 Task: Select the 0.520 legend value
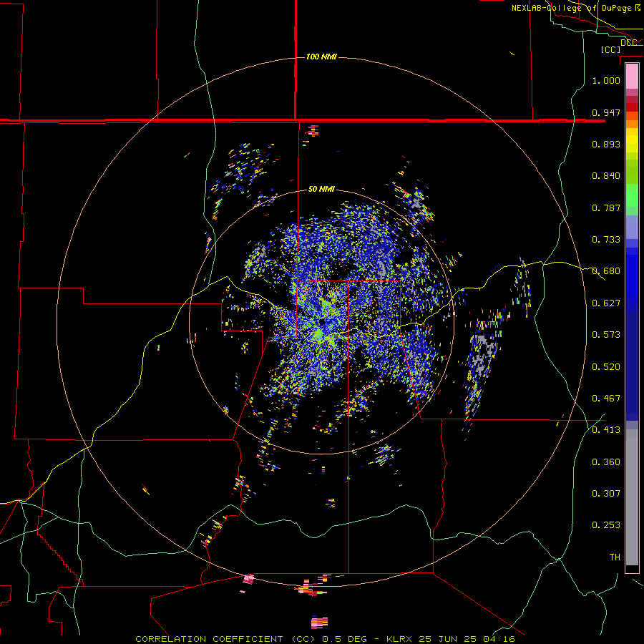[606, 367]
